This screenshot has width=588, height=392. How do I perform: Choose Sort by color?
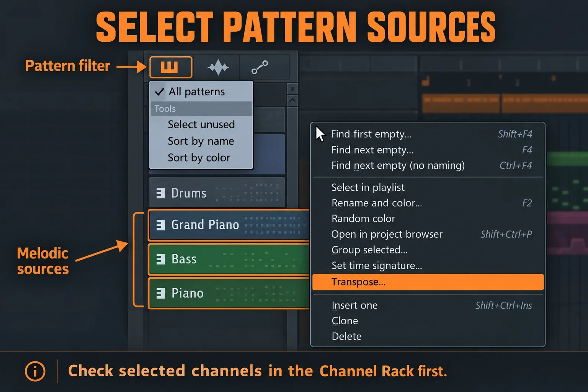pos(201,157)
